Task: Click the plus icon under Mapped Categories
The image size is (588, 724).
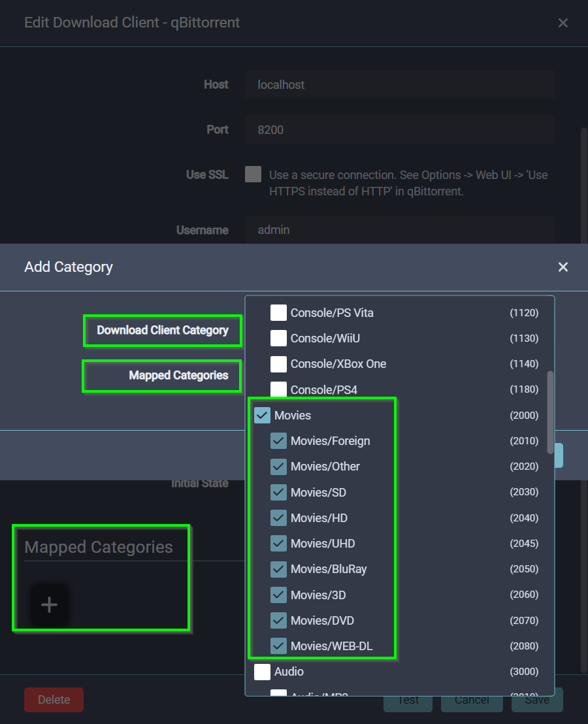Action: [49, 604]
